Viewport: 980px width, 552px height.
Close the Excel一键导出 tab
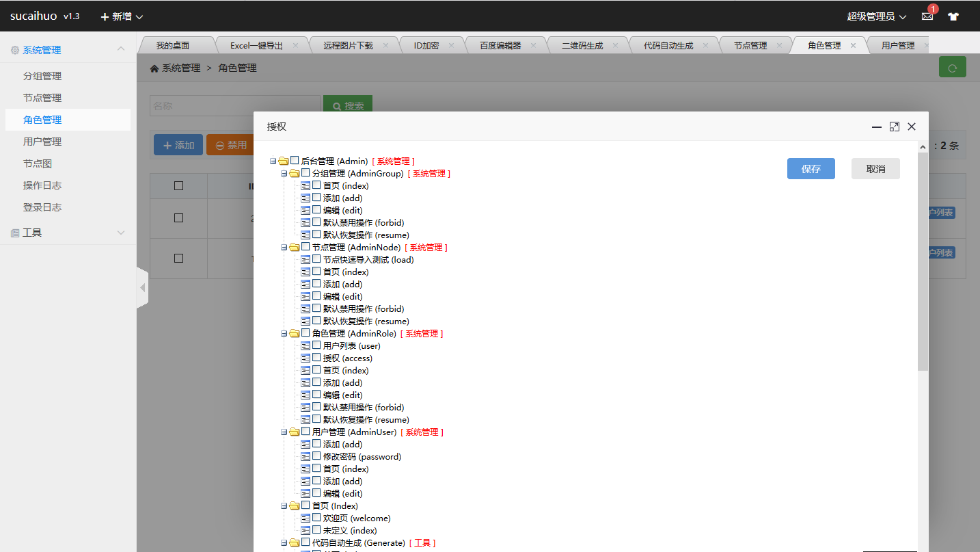pyautogui.click(x=295, y=45)
